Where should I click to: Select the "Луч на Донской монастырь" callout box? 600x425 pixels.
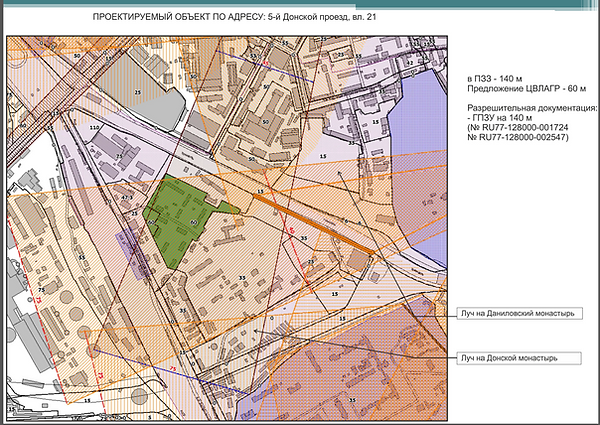pyautogui.click(x=518, y=358)
